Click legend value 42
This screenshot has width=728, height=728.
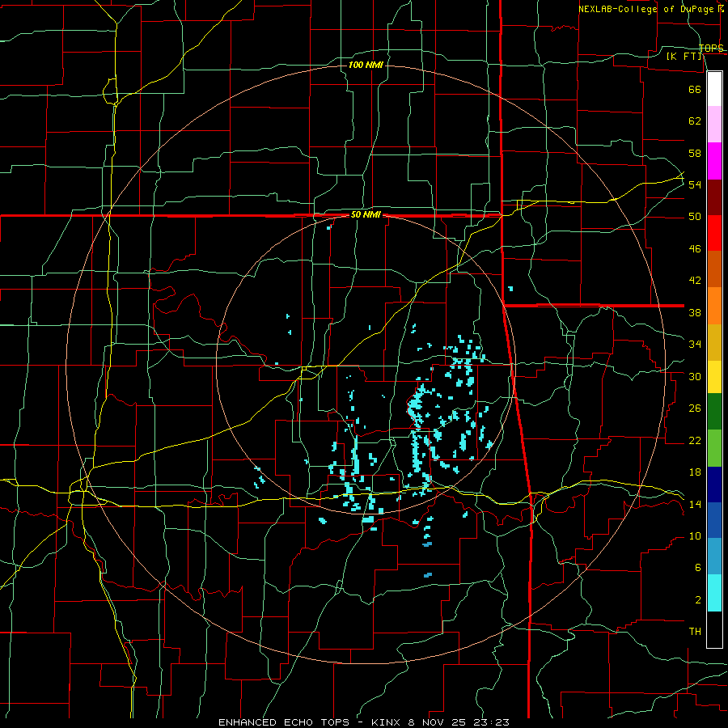click(x=695, y=280)
